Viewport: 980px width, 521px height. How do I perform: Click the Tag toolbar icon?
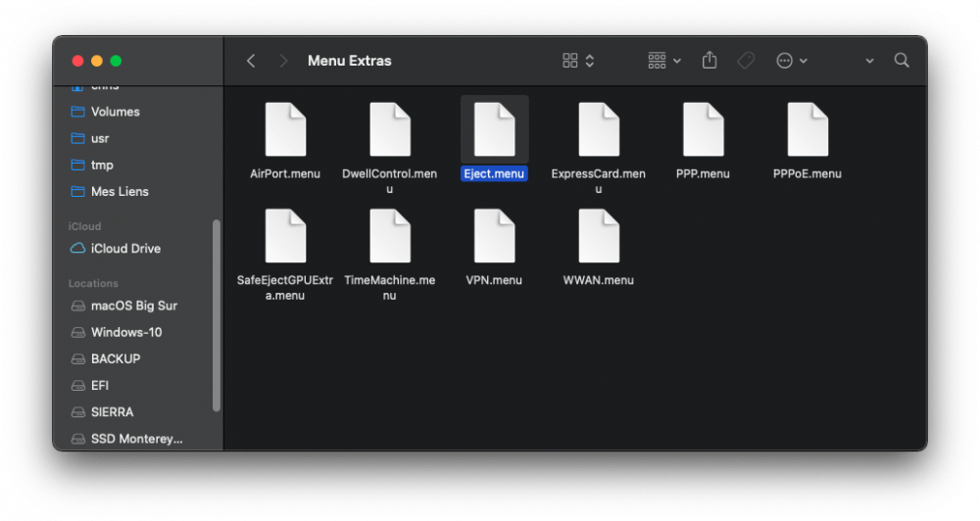(746, 61)
